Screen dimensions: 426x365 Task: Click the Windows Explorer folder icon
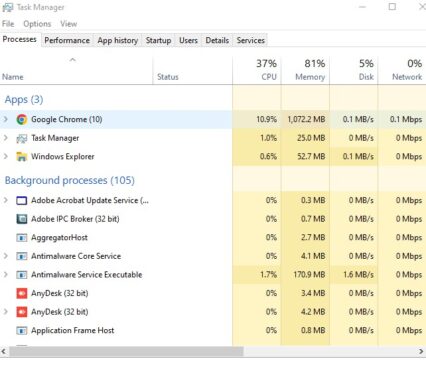(x=22, y=156)
